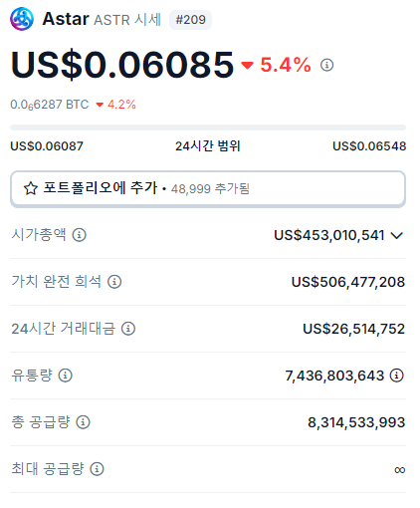Click the 48,999 추가됨 count text
Screen dimensions: 420x508
tap(210, 189)
